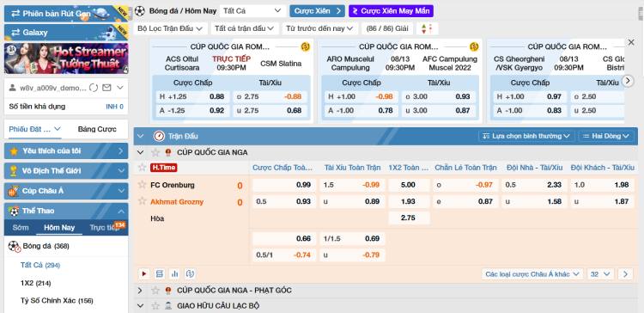This screenshot has width=644, height=313.
Task: Click the sort arrows icon by Giải
Action: click(x=427, y=28)
